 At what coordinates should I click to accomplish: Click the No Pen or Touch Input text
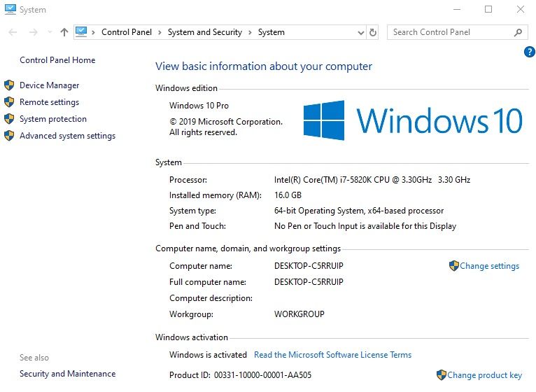365,226
